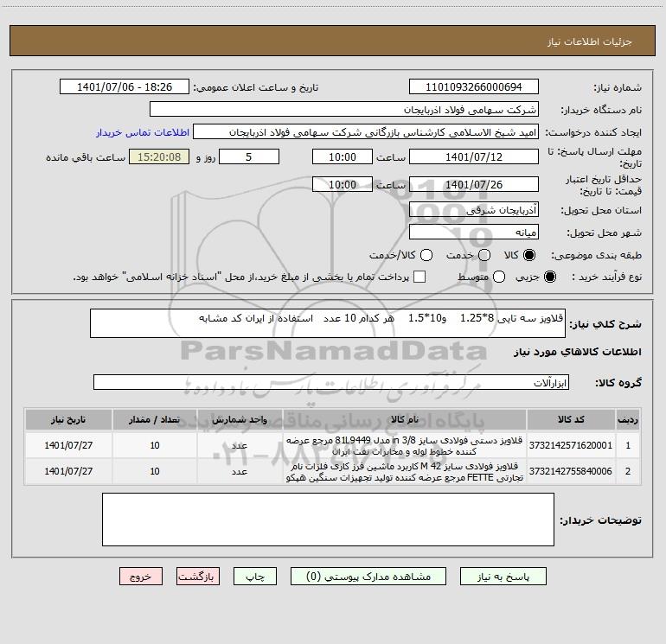The height and width of the screenshot is (644, 666).
Task: Select the خدمت radio button
Action: pos(484,255)
